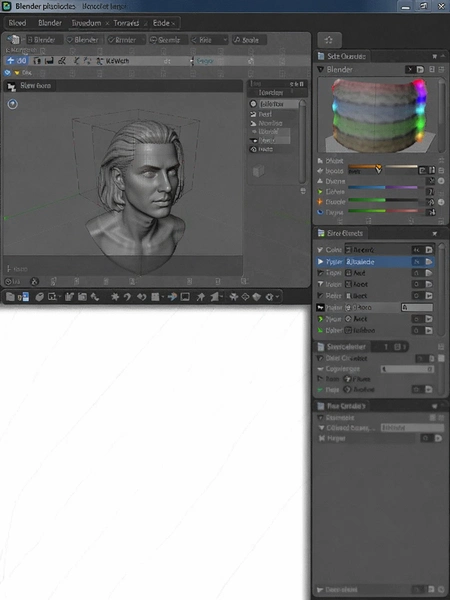Toggle the D button beside the X in preview header
The height and width of the screenshot is (600, 450).
420,69
